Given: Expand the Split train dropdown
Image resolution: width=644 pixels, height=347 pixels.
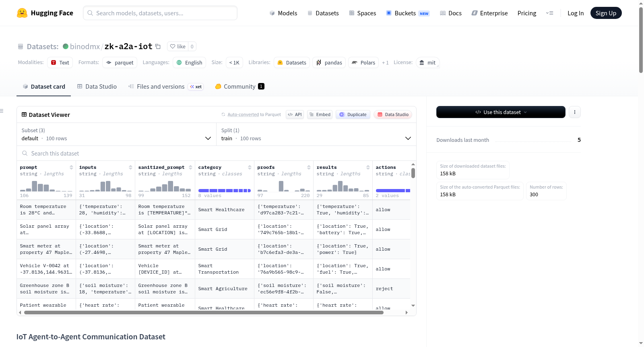Looking at the screenshot, I should tap(316, 134).
